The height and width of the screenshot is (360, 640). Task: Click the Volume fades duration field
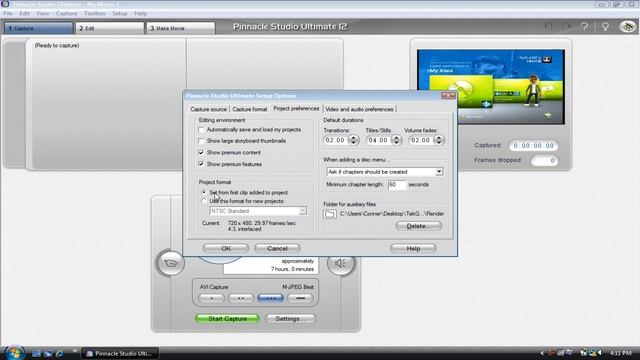(x=421, y=140)
